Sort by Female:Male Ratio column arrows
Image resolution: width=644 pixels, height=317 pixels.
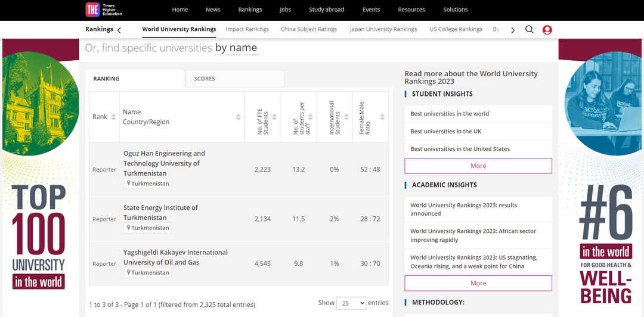pyautogui.click(x=382, y=117)
